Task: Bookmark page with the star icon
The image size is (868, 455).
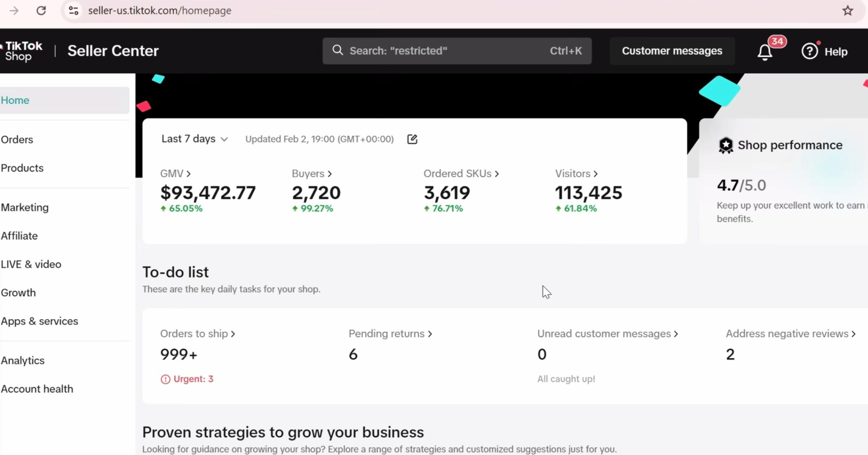Action: click(x=847, y=11)
